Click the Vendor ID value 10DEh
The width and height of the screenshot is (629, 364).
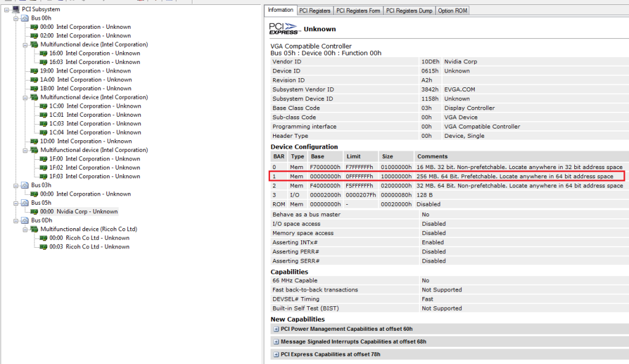pyautogui.click(x=430, y=62)
